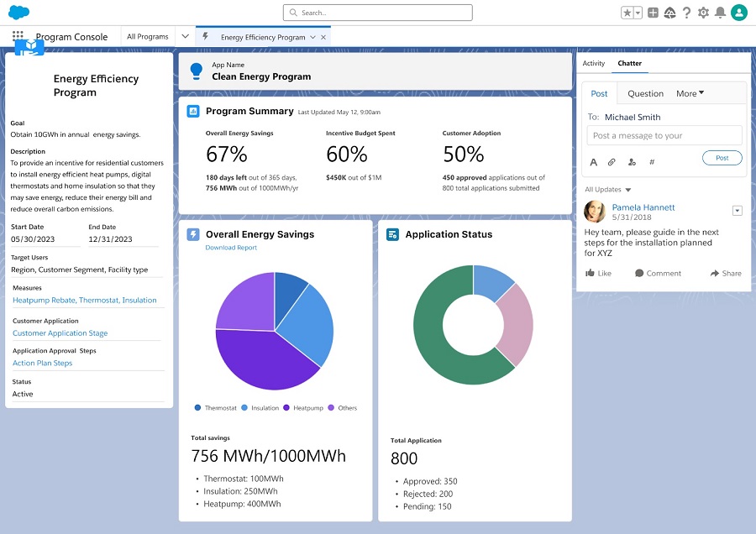Click the Post a message input field

coord(664,135)
